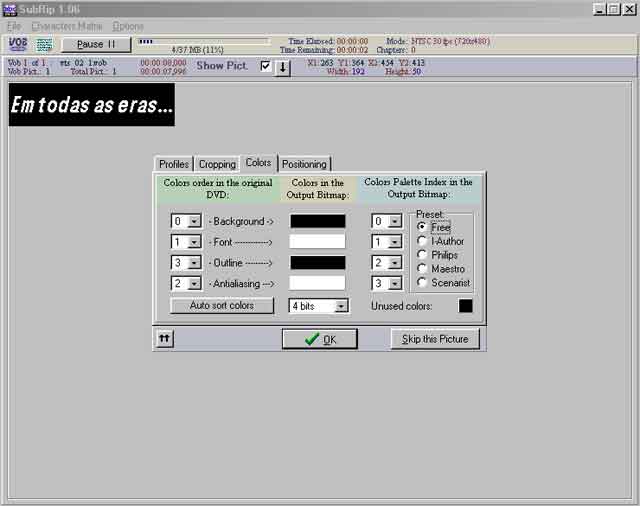
Task: Click the Time Elapsed readout
Action: 328,41
